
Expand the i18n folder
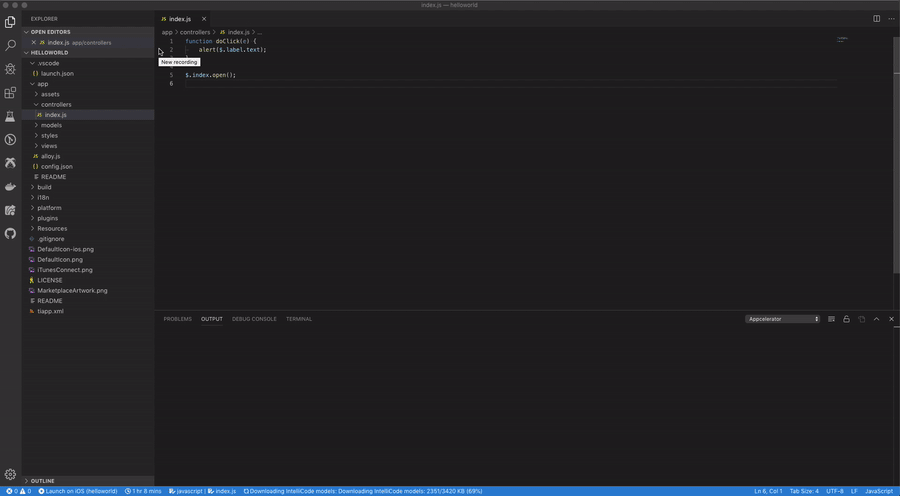pyautogui.click(x=88, y=197)
